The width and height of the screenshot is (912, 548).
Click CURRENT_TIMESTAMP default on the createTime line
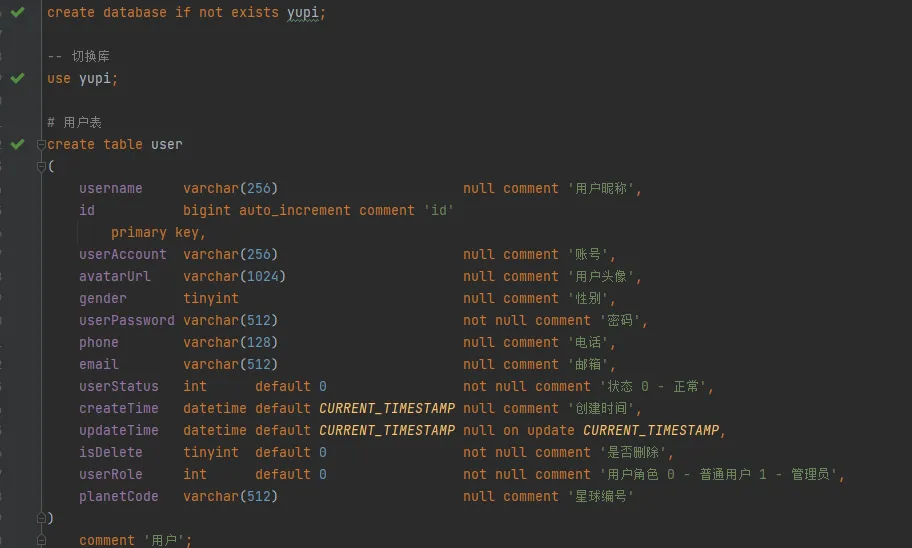coord(387,408)
